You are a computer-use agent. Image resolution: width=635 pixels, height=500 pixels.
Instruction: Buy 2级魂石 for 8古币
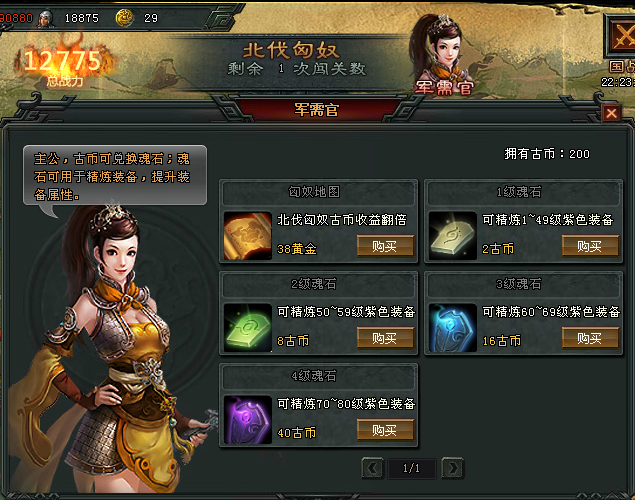point(385,338)
